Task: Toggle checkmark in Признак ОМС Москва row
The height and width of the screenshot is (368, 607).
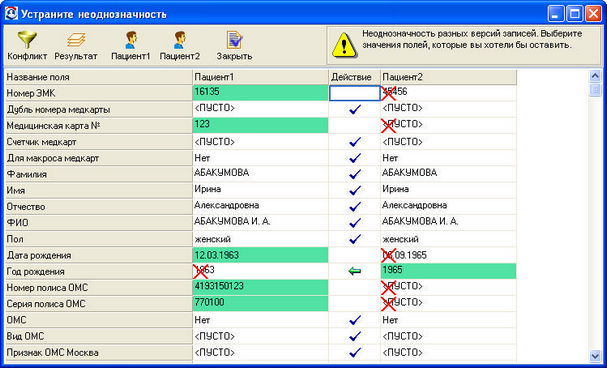Action: [x=355, y=353]
